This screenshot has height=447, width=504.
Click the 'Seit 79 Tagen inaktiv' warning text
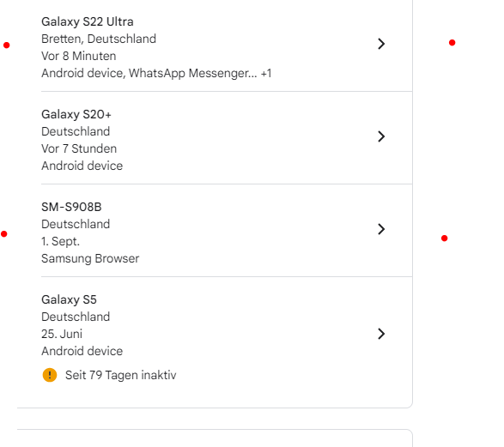[121, 376]
